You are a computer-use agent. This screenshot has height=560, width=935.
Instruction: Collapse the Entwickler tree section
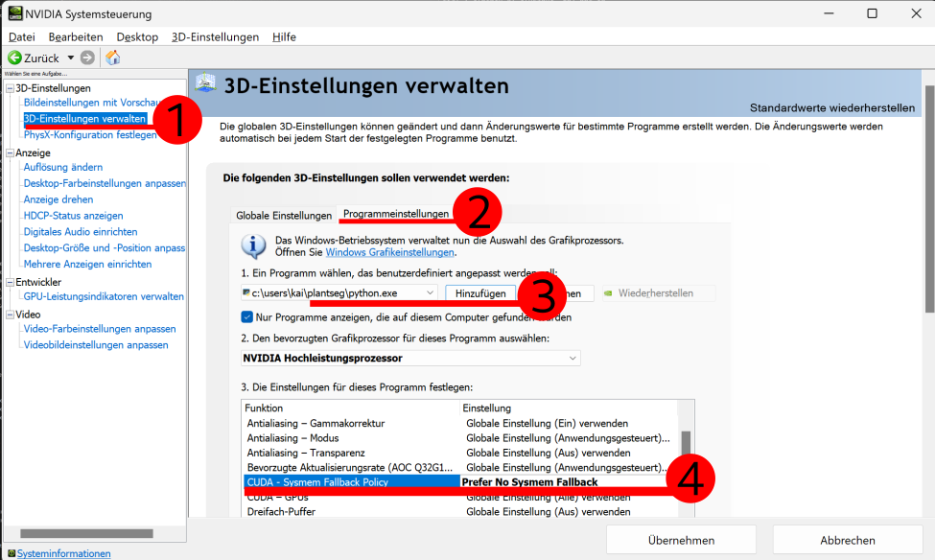[10, 282]
